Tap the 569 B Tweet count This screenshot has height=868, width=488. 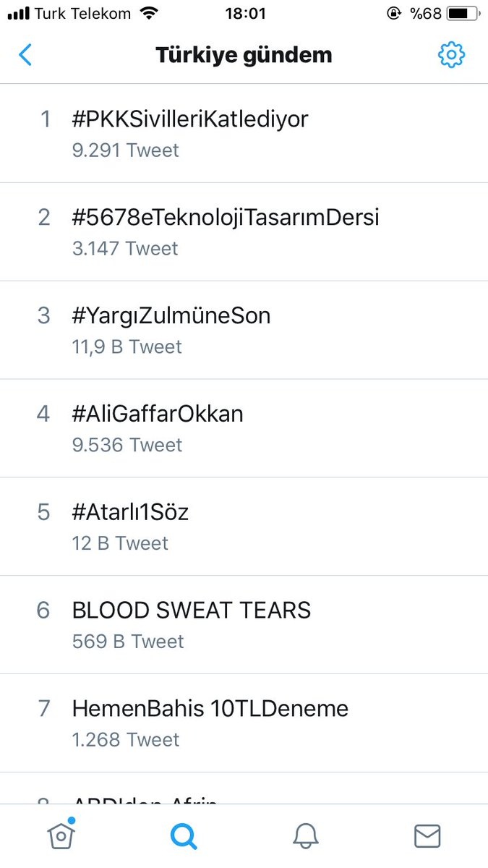click(128, 642)
